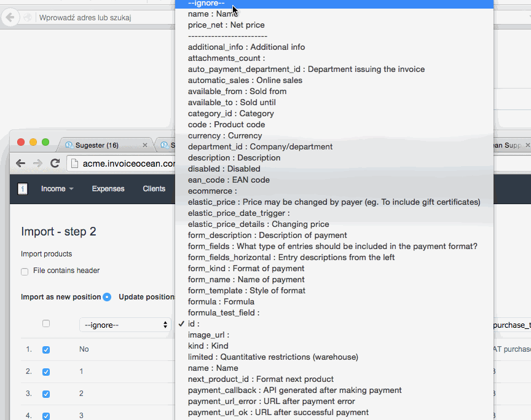This screenshot has width=531, height=420.
Task: Choose payment_url_error option
Action: click(x=334, y=402)
